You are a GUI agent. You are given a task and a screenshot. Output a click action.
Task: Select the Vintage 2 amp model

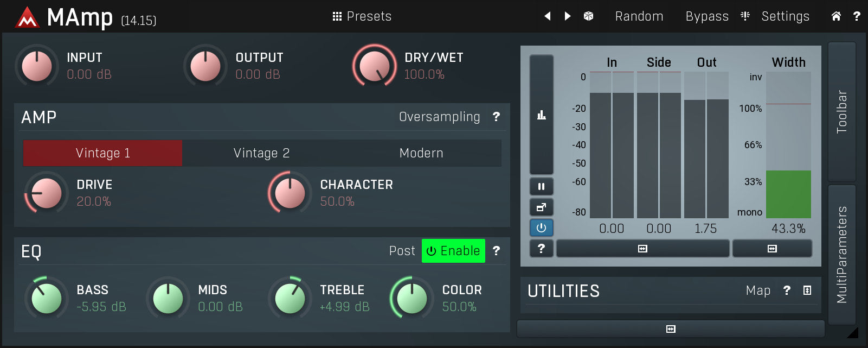tap(261, 153)
